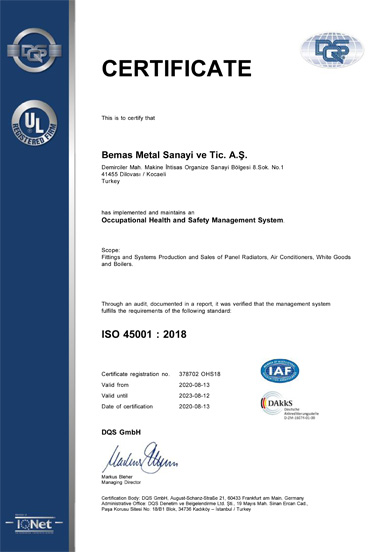Click the Demirciler Mah. address line

pyautogui.click(x=193, y=167)
